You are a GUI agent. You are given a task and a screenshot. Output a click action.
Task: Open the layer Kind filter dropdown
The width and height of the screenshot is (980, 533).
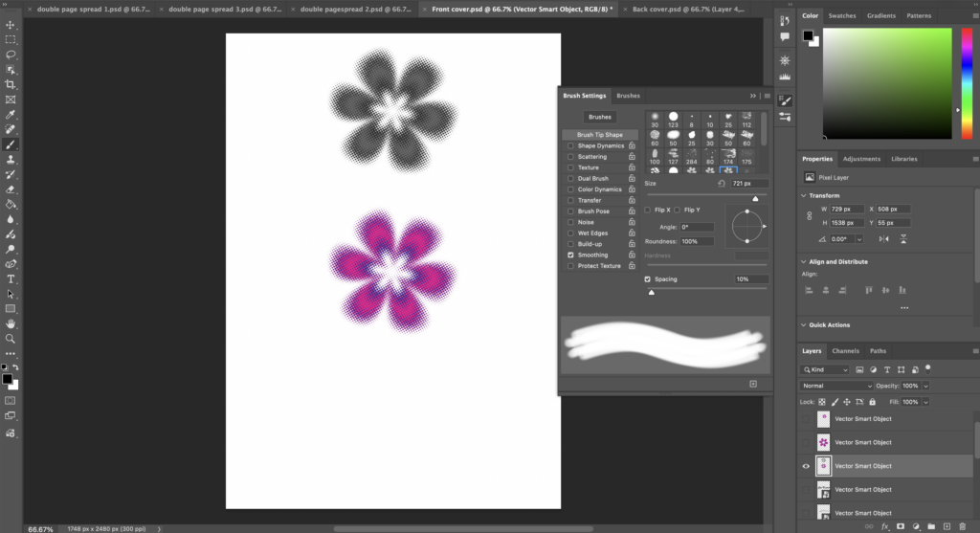(x=826, y=369)
